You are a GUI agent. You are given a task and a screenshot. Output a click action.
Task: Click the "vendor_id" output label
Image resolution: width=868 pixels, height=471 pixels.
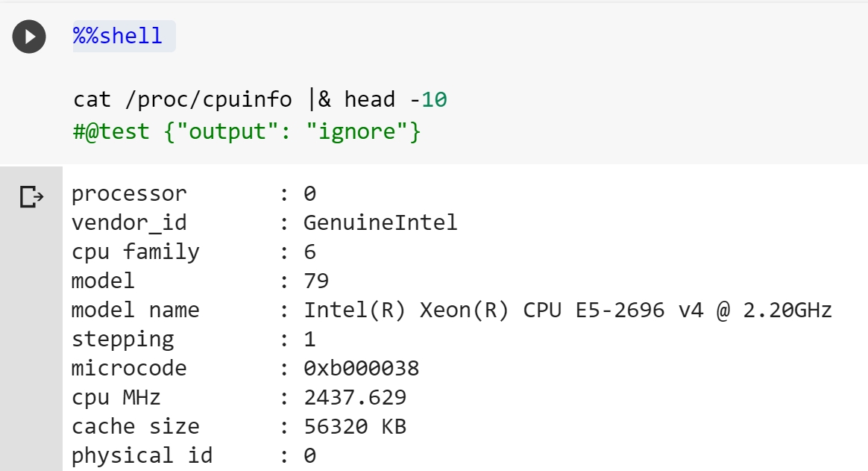click(x=129, y=223)
